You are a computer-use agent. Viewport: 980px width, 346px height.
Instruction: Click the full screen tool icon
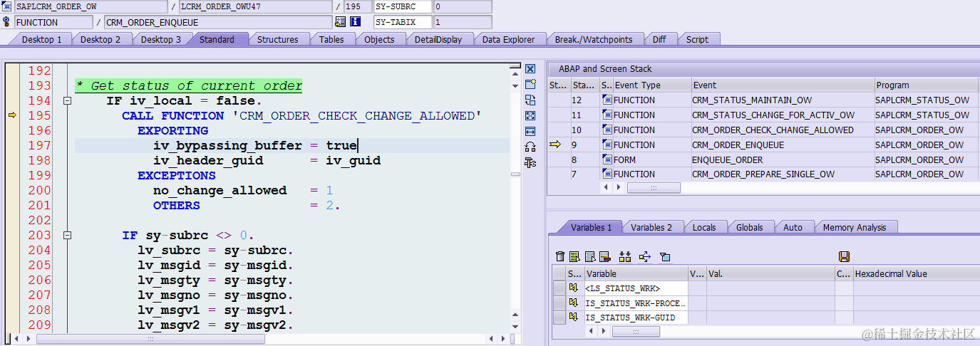pos(530,115)
